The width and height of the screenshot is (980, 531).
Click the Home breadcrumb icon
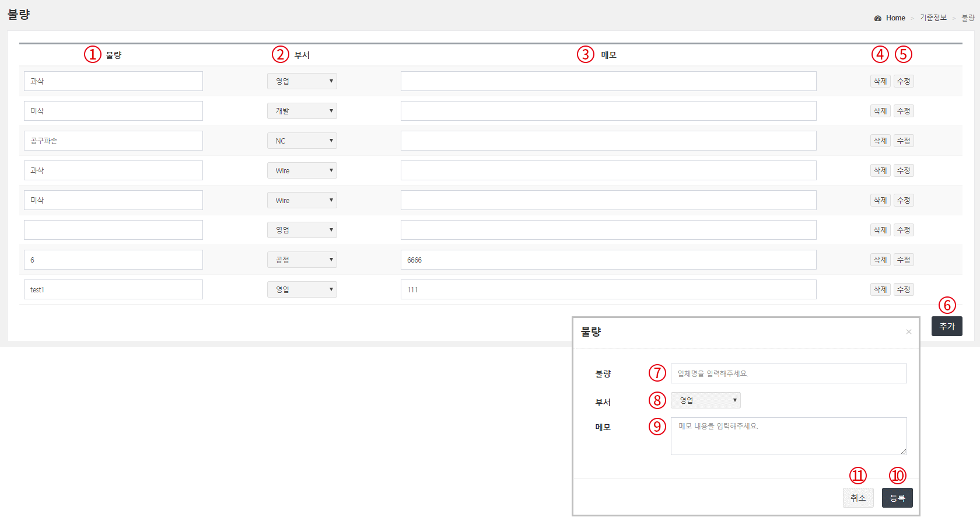click(877, 18)
